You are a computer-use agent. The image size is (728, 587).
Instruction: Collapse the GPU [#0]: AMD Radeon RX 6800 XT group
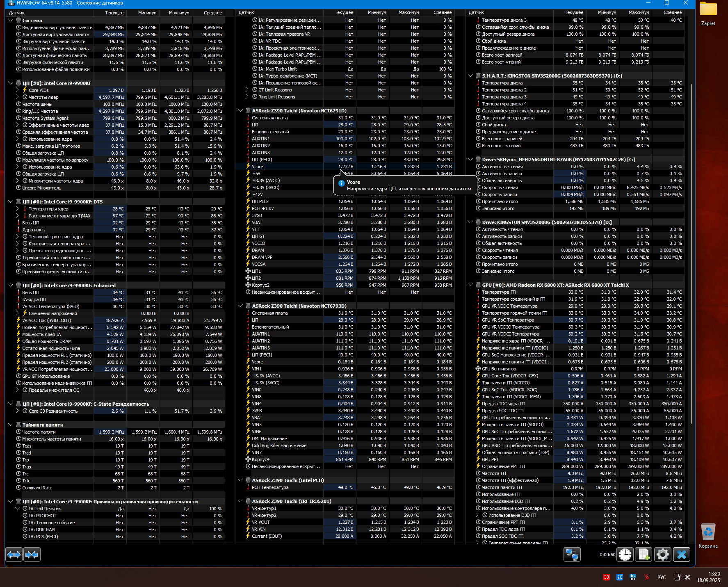pos(470,285)
